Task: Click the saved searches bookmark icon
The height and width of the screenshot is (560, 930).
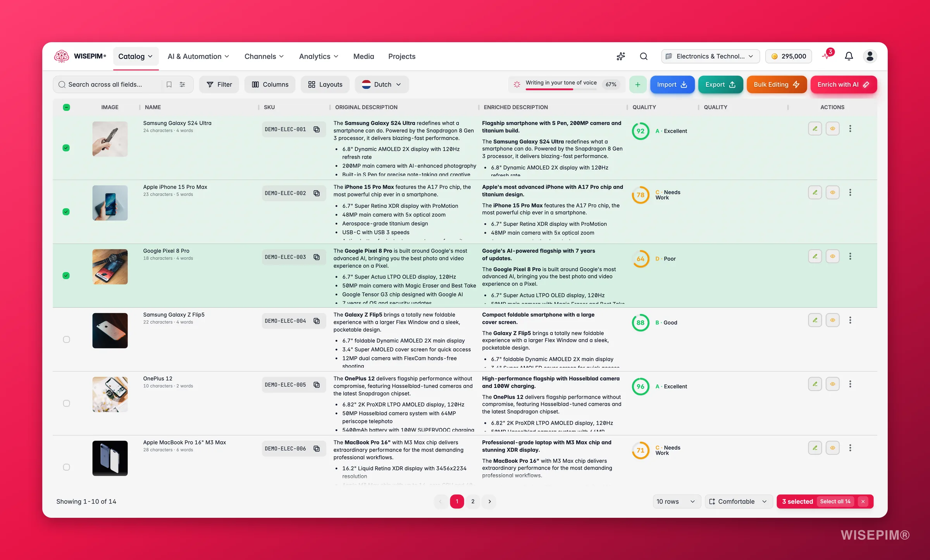Action: click(x=169, y=84)
